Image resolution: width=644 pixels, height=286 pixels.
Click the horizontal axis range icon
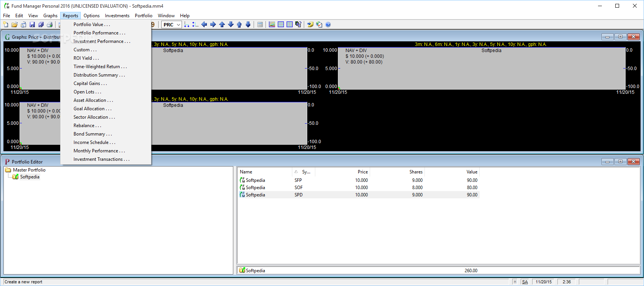pos(187,25)
